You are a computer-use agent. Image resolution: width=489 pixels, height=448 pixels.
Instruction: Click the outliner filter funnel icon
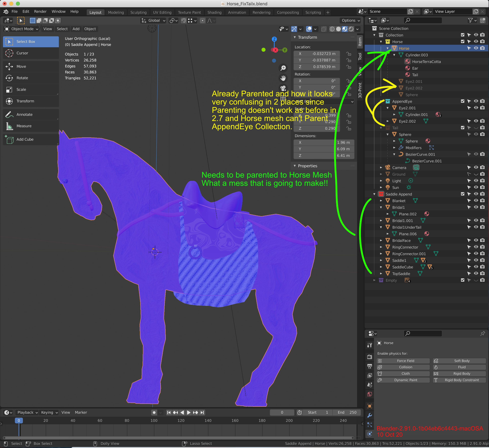click(472, 20)
